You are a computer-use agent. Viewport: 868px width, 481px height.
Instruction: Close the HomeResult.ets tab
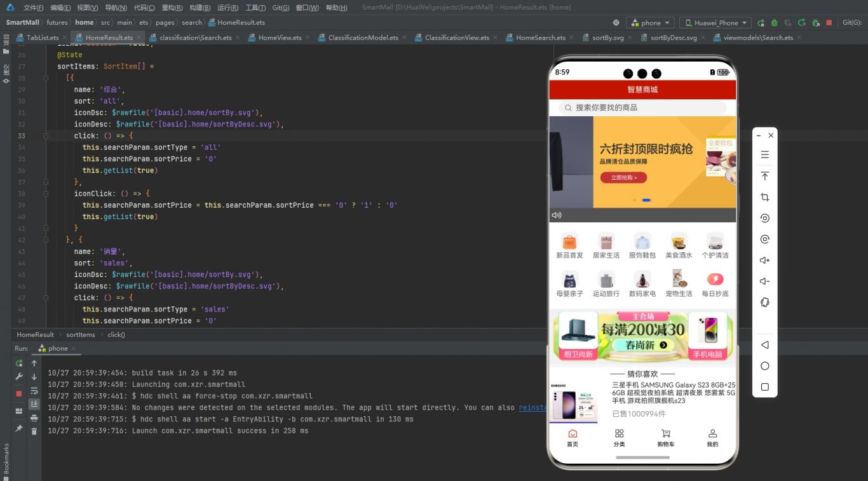click(139, 37)
